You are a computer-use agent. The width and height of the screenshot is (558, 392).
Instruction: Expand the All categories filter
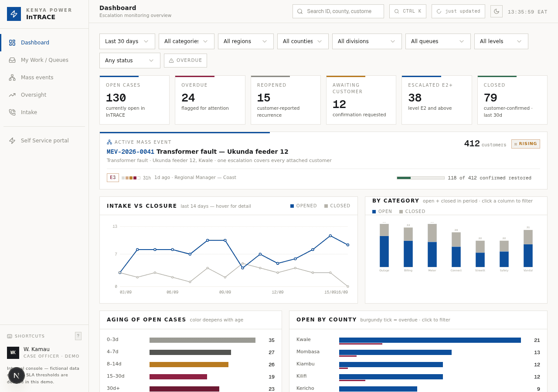tap(187, 41)
